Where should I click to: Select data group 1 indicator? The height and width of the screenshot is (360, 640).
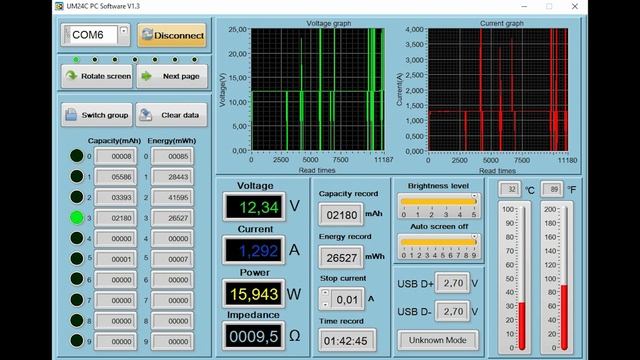point(76,176)
